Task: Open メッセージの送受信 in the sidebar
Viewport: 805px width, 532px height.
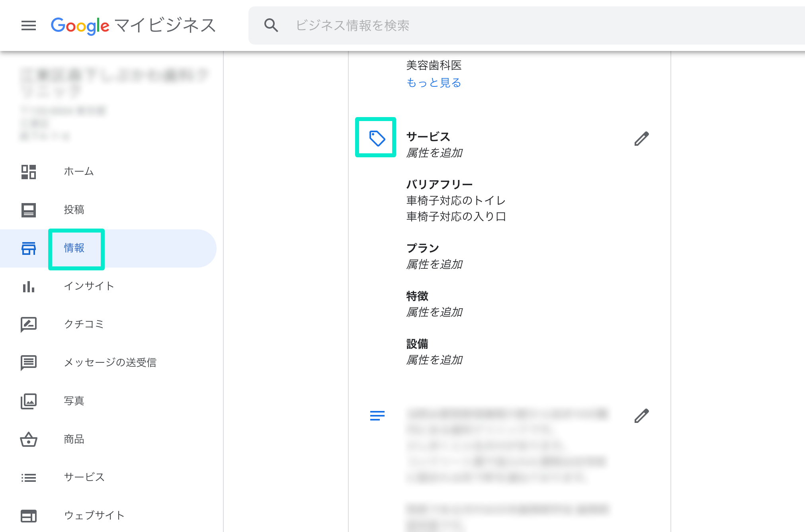Action: tap(110, 362)
